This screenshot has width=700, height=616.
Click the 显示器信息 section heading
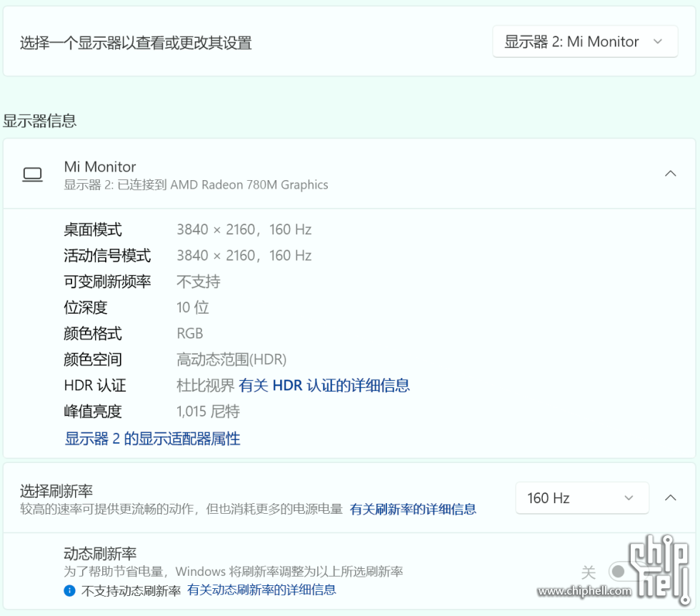(40, 121)
